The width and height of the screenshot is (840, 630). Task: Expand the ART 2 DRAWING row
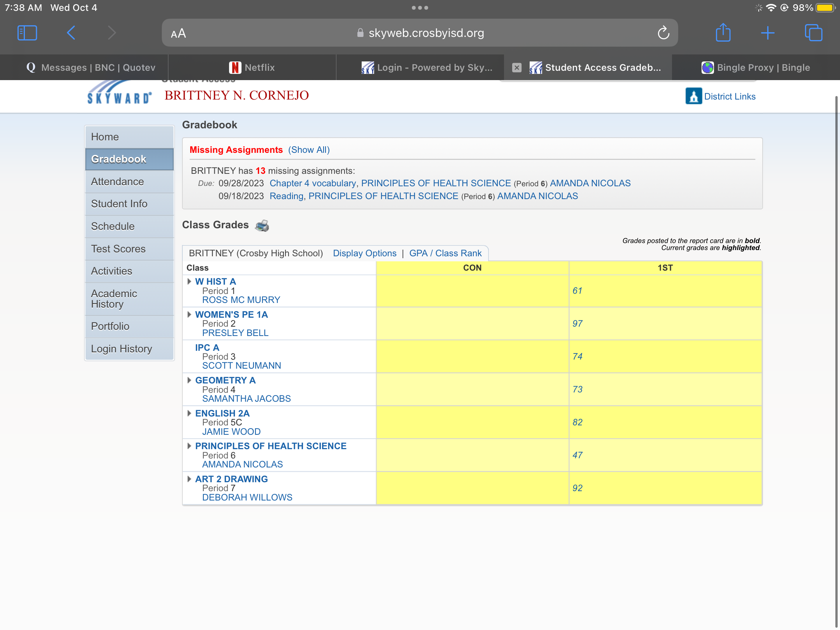189,479
